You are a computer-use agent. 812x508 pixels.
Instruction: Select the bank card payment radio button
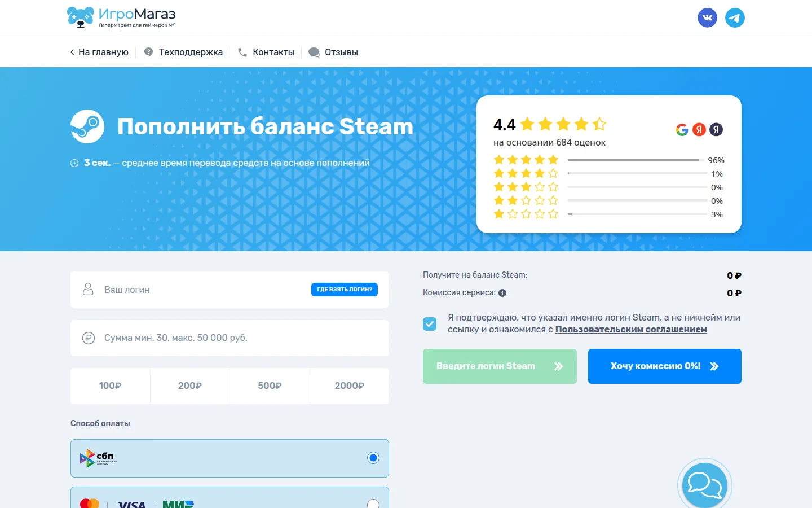pos(373,505)
